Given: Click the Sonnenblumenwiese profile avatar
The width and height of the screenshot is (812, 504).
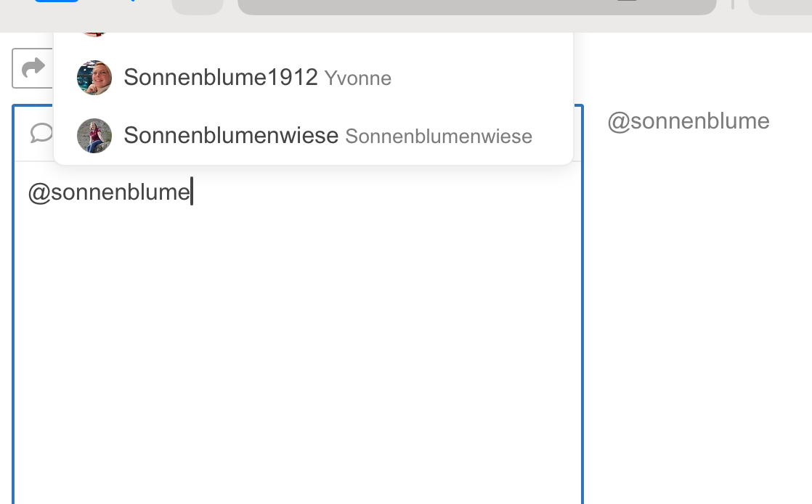Looking at the screenshot, I should [x=94, y=136].
